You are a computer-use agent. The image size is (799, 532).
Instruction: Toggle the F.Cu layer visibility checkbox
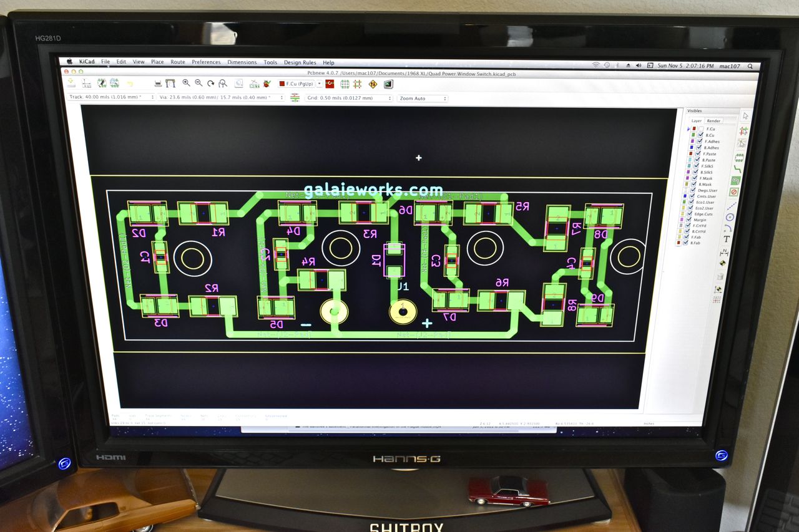701,129
